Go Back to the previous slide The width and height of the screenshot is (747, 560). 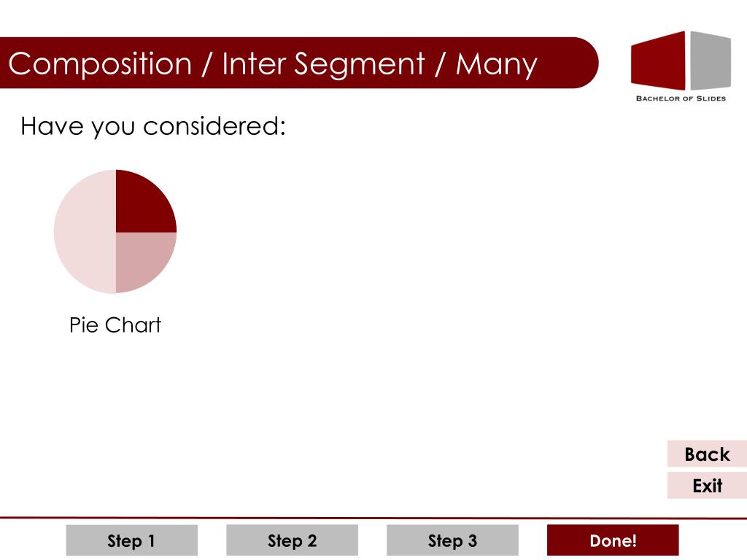[x=707, y=454]
